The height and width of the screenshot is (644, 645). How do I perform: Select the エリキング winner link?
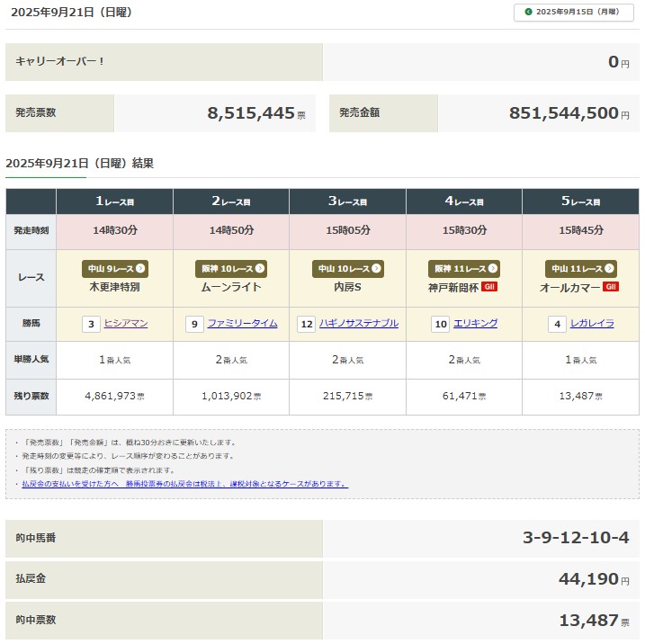(476, 324)
